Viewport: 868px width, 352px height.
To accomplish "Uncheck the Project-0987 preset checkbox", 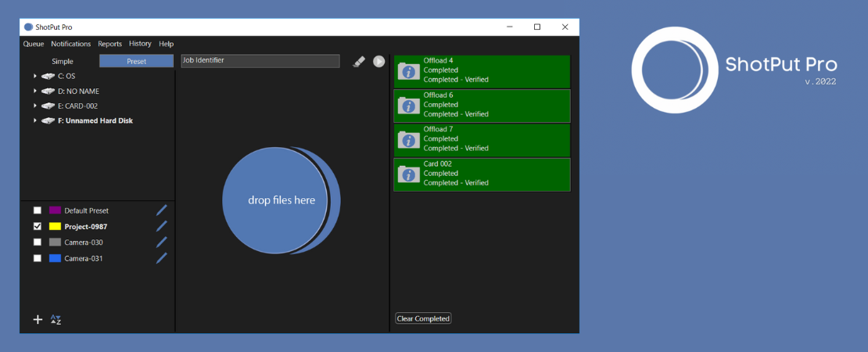I will 38,226.
